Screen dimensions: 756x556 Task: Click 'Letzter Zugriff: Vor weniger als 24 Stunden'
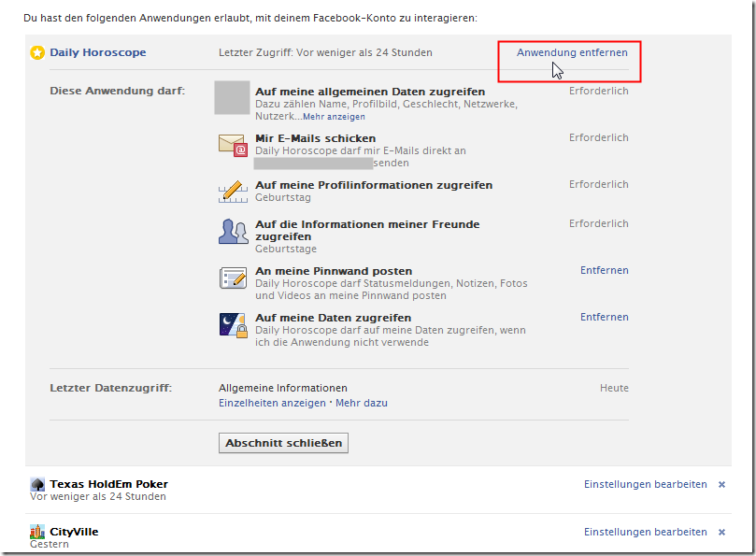(325, 52)
